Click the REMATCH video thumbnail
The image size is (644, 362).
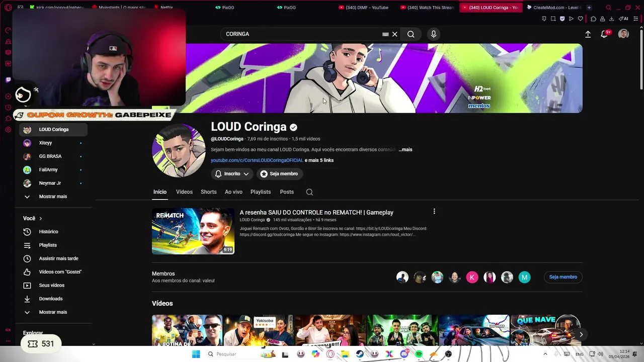[x=193, y=231]
